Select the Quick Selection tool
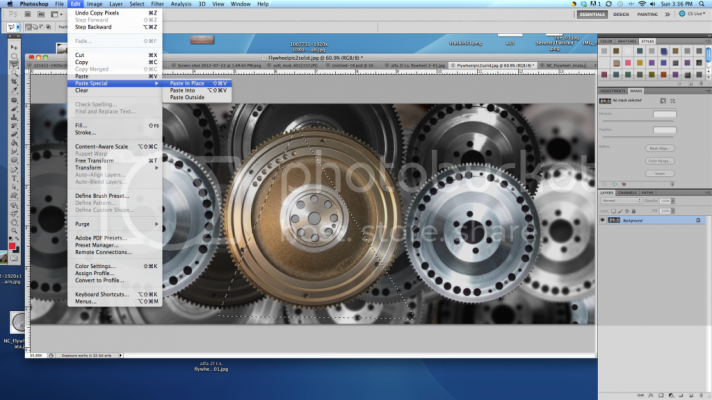Viewport: 712px width, 400px height. click(14, 73)
